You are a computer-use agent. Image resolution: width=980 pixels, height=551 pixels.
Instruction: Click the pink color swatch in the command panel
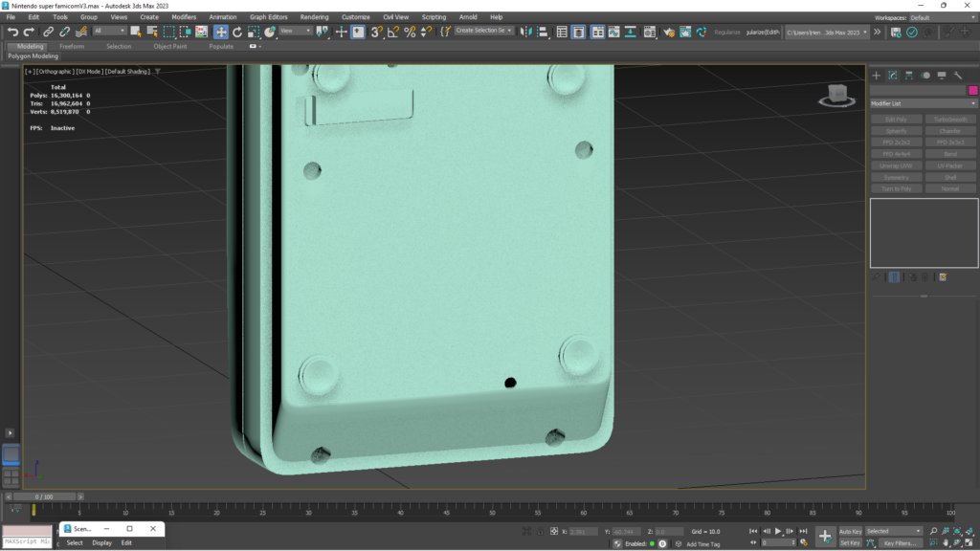pyautogui.click(x=974, y=88)
